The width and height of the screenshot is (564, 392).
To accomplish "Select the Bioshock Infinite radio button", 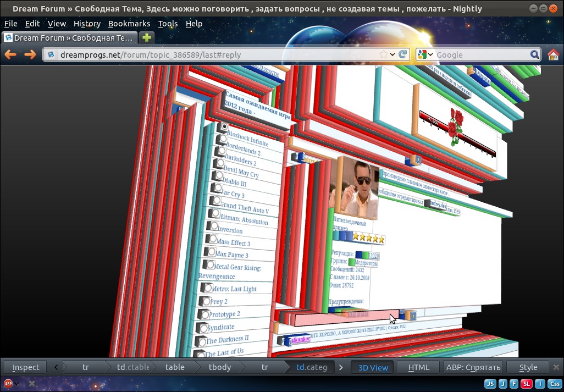I will click(224, 126).
